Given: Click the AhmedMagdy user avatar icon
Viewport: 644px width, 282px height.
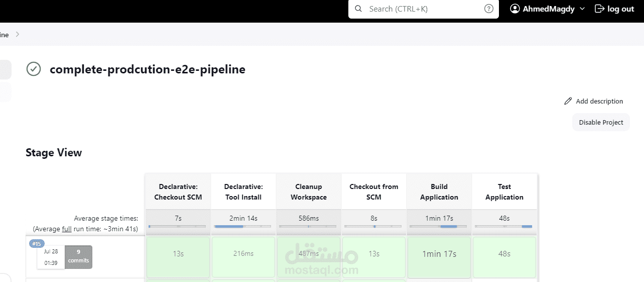Looking at the screenshot, I should [515, 9].
